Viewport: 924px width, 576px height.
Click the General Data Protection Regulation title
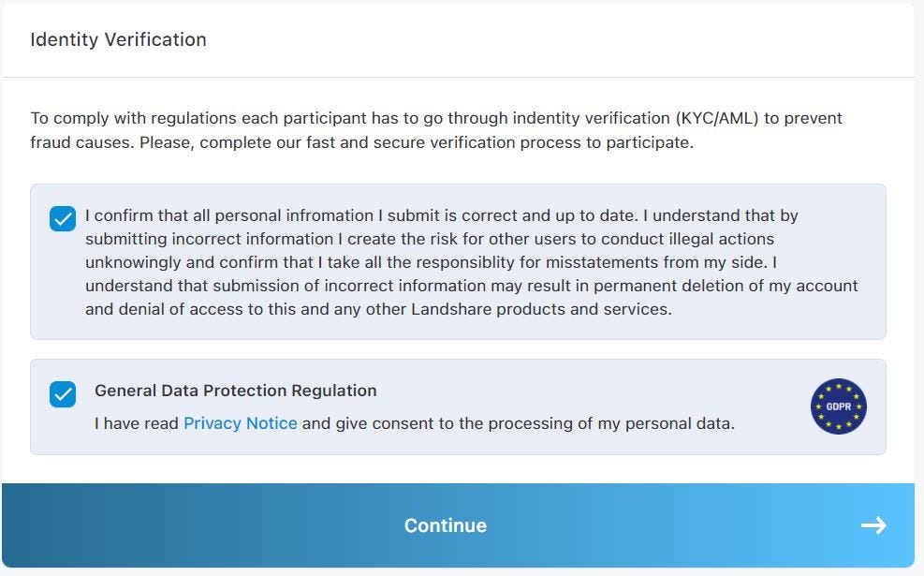(236, 391)
